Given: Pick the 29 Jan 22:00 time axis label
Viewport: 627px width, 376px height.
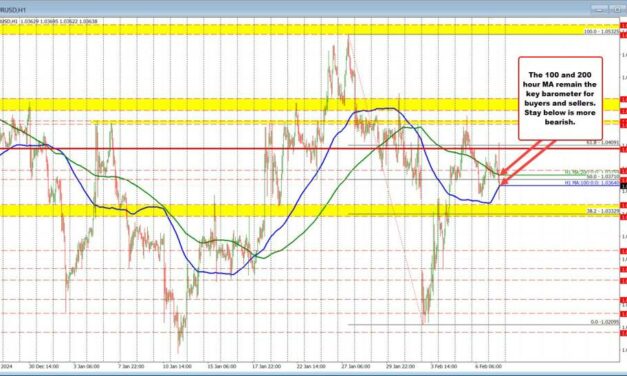Looking at the screenshot, I should pyautogui.click(x=401, y=366).
